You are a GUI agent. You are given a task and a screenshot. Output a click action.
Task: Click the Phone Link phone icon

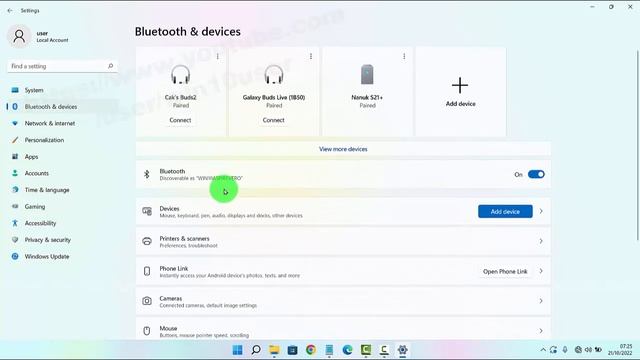(147, 271)
